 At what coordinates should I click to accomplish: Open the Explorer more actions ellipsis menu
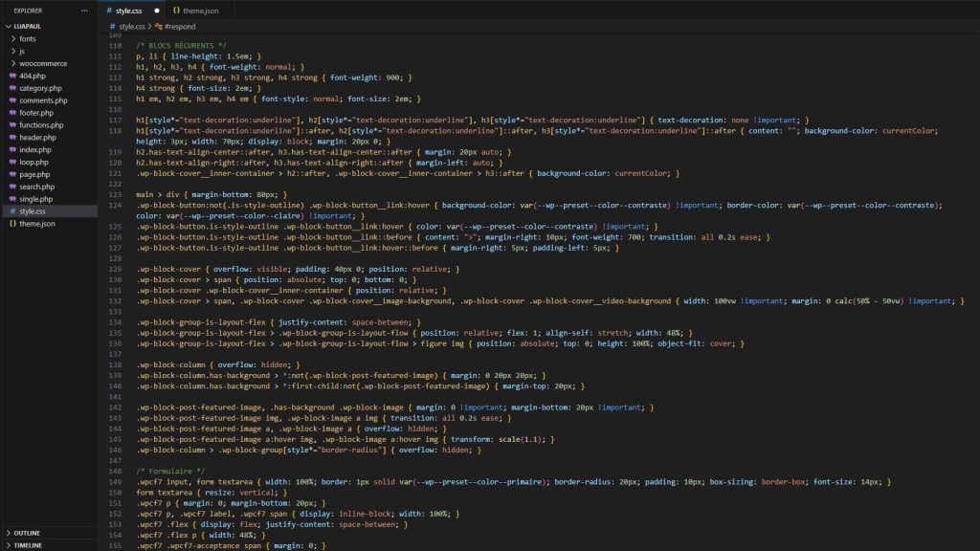(84, 11)
